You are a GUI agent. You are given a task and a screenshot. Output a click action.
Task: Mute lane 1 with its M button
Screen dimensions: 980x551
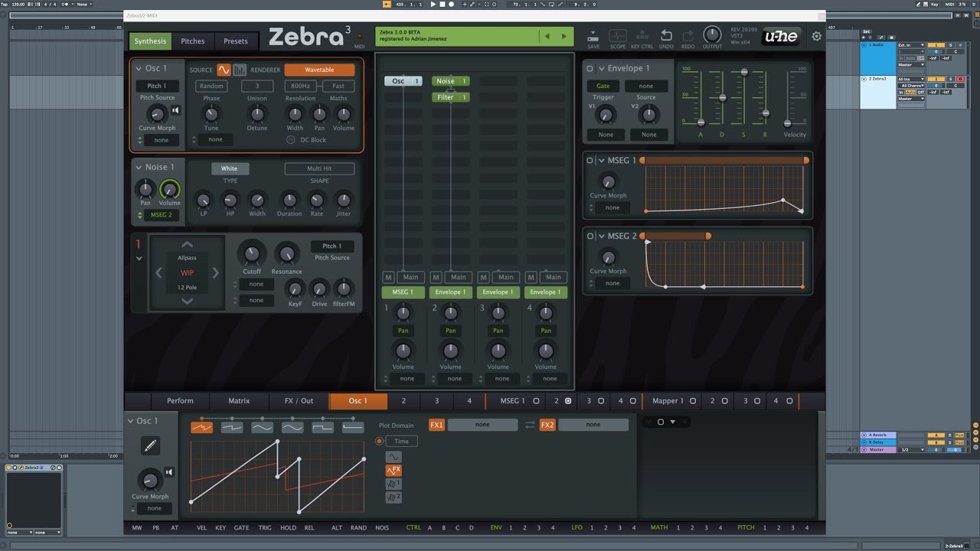[x=388, y=277]
